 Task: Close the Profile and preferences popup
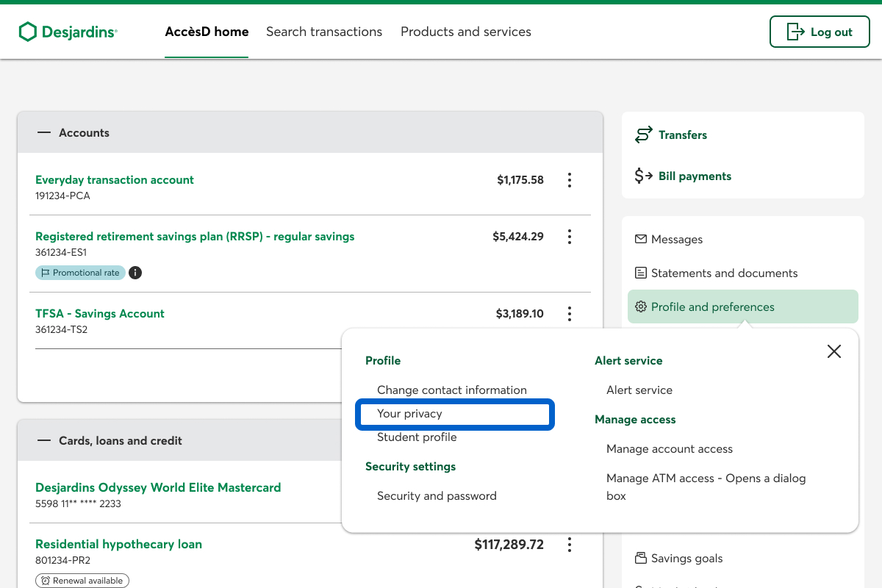pyautogui.click(x=833, y=351)
